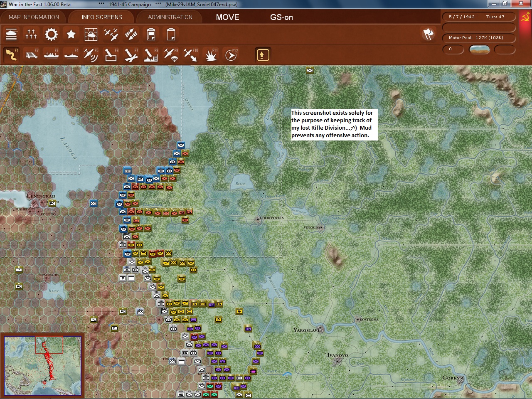532x399 pixels.
Task: Select the F9 air transport mode
Action: pos(171,54)
